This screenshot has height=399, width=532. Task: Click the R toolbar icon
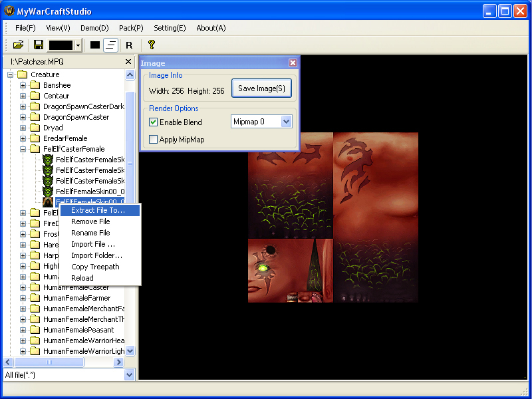129,45
